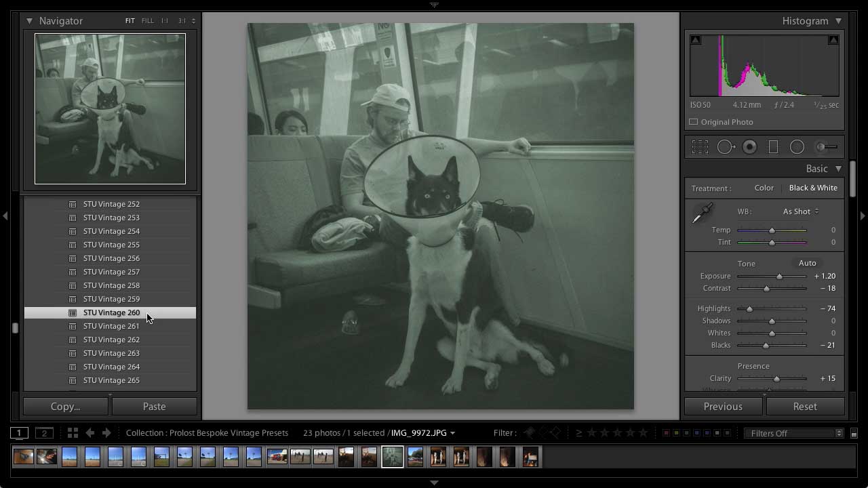The height and width of the screenshot is (488, 868).
Task: Set Navigator zoom to FIT
Action: [x=130, y=21]
